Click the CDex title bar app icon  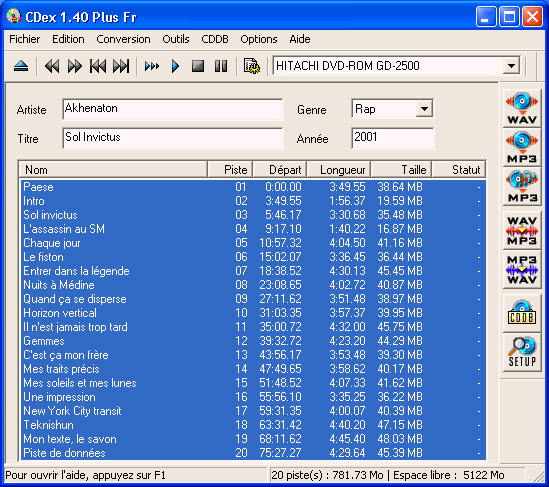click(x=14, y=16)
